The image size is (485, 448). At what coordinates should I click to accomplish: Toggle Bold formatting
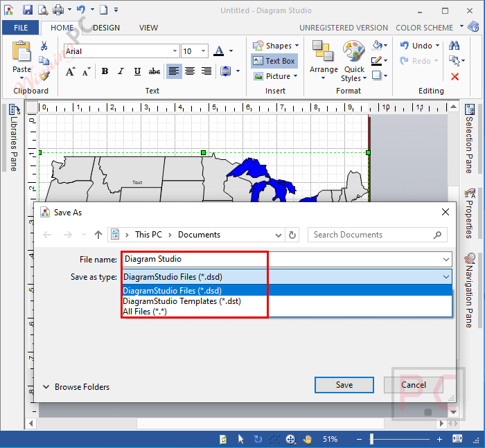[x=105, y=71]
